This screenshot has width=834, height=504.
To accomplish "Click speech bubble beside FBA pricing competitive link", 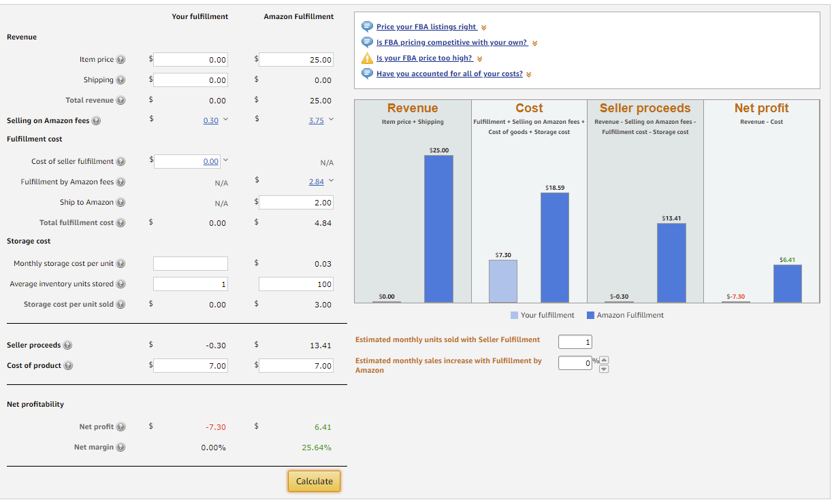I will [x=367, y=42].
